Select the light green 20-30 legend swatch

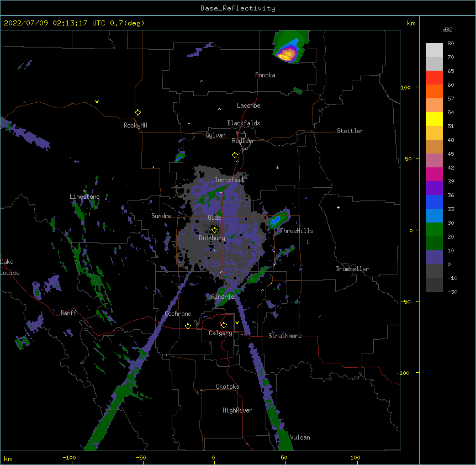pyautogui.click(x=434, y=230)
